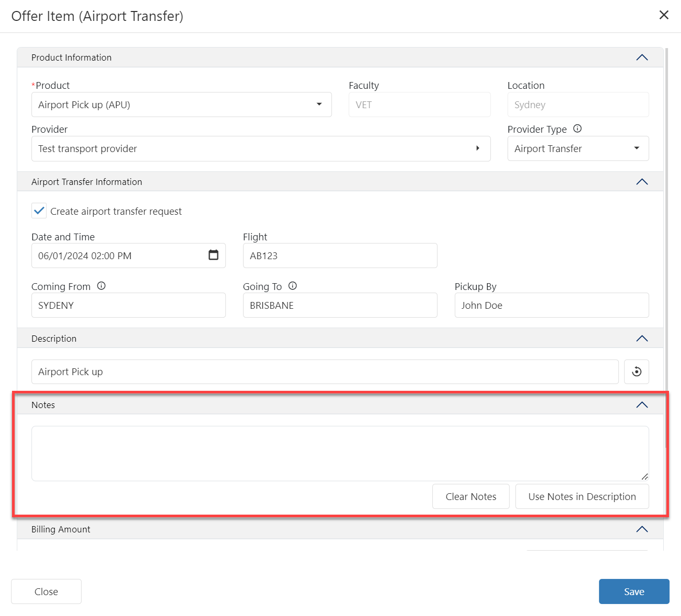Click Use Notes in Description button
681x616 pixels.
tap(582, 496)
